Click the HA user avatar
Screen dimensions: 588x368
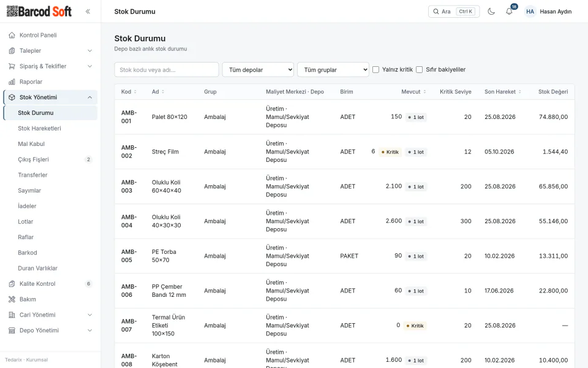click(x=530, y=11)
